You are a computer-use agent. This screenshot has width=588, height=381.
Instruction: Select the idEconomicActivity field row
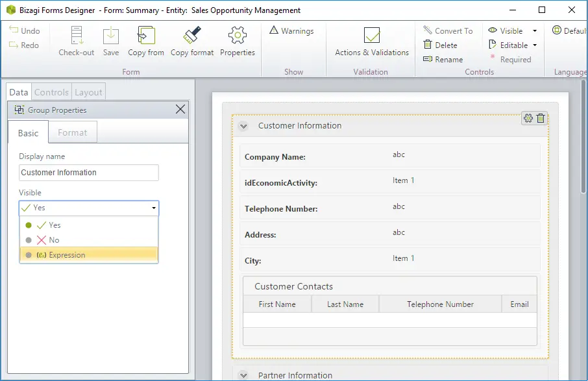pos(390,182)
